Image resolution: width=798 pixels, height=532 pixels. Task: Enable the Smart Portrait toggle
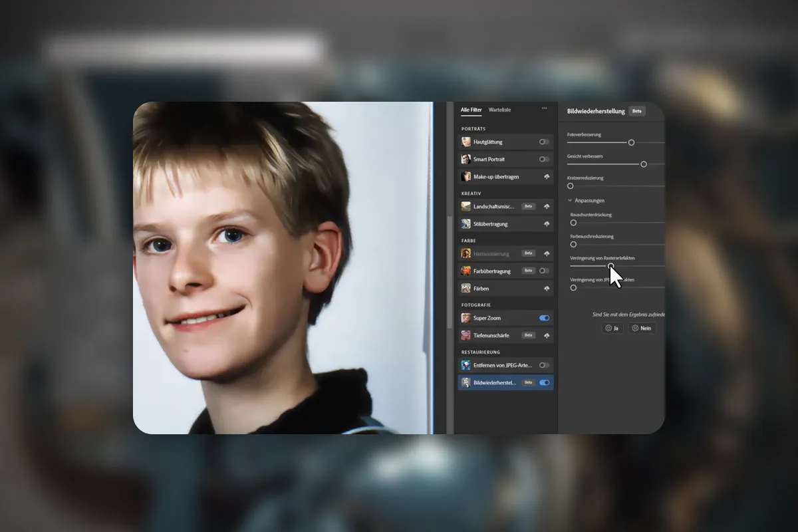coord(545,159)
